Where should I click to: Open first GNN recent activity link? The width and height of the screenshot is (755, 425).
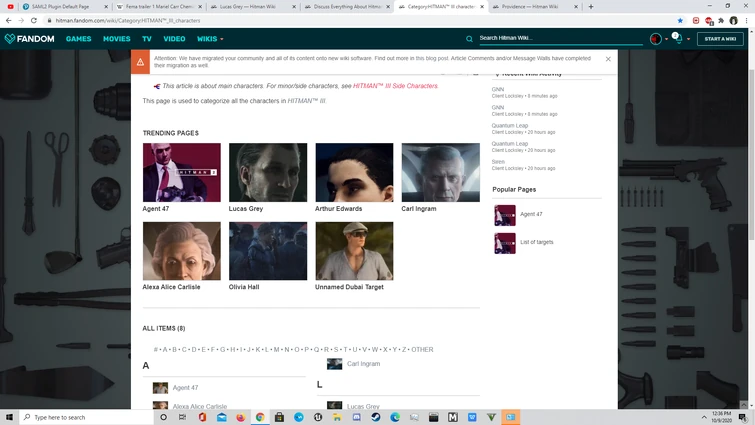tap(498, 90)
